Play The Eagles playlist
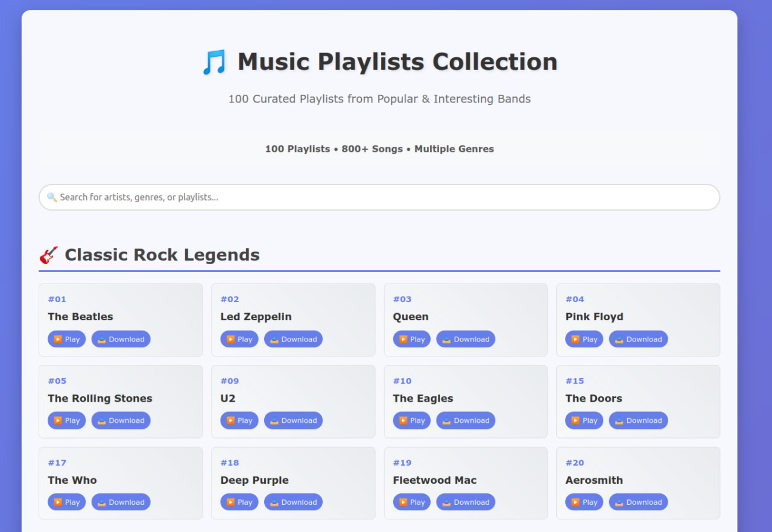The image size is (772, 532). click(412, 420)
